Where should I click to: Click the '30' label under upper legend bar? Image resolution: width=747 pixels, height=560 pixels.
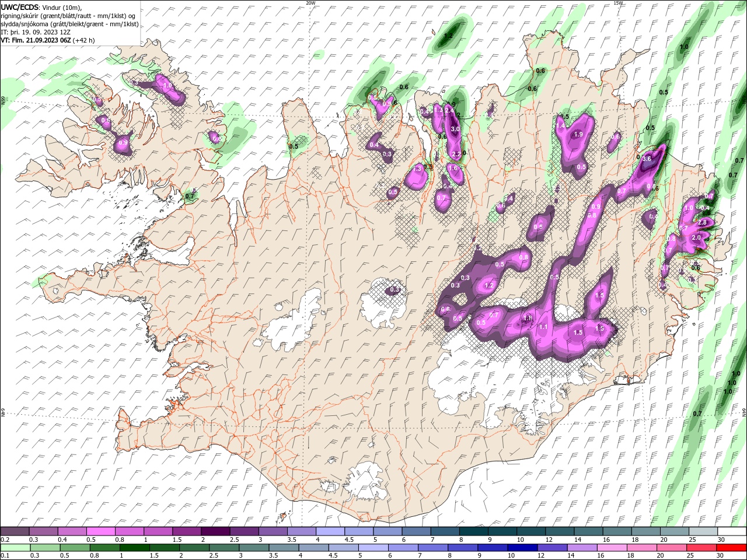pyautogui.click(x=721, y=540)
